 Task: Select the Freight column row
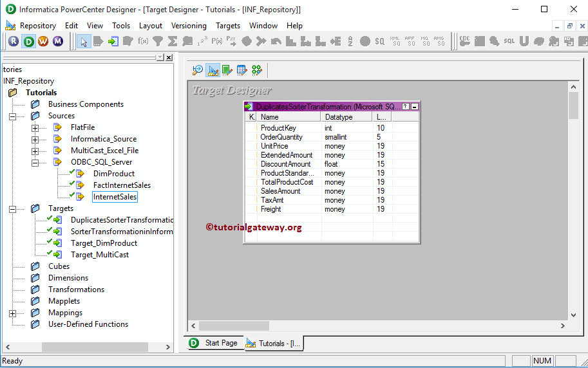pos(332,209)
